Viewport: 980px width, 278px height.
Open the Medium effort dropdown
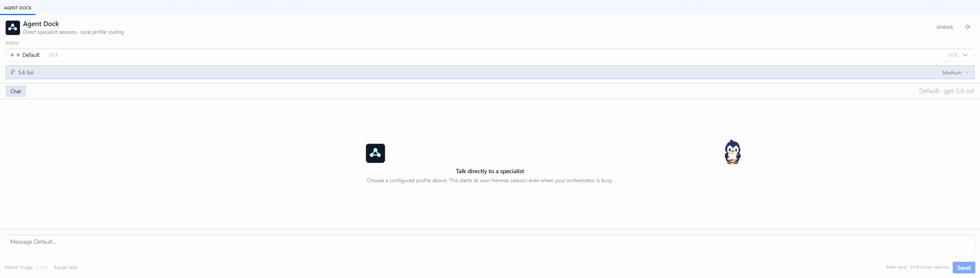click(955, 72)
